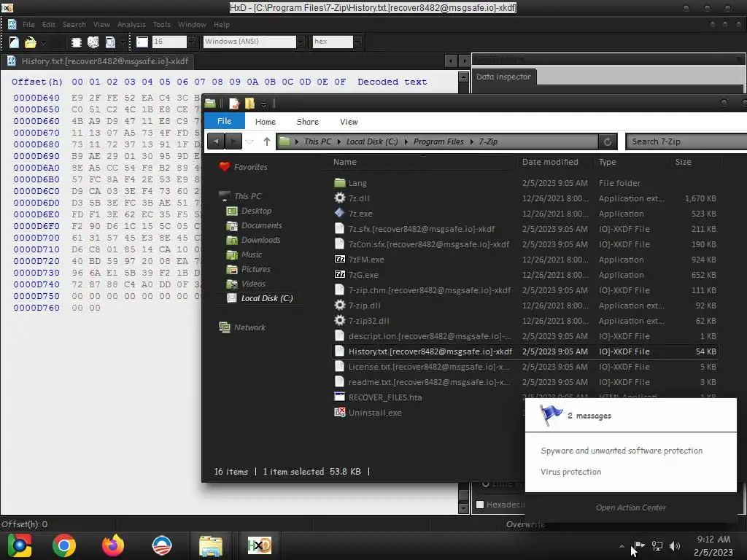Open the View tab in Explorer ribbon
This screenshot has height=560, width=747.
point(349,122)
